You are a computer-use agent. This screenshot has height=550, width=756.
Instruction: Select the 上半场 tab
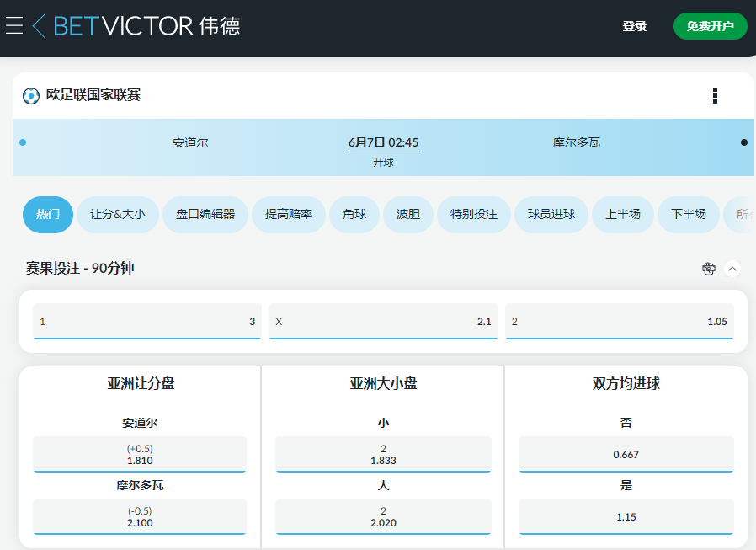tap(623, 215)
